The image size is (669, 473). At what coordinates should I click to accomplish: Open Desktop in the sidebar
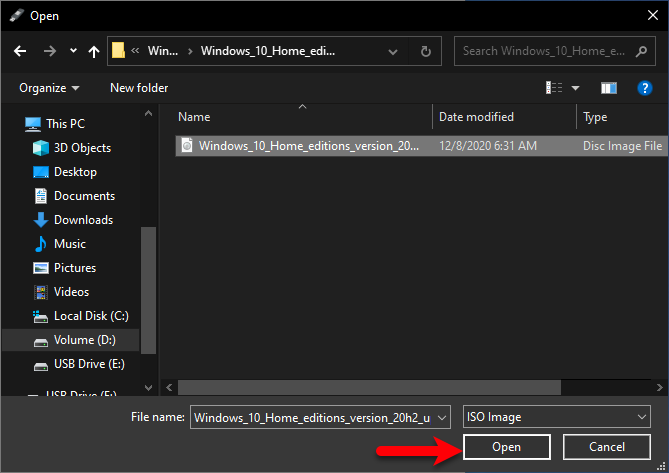pyautogui.click(x=75, y=172)
